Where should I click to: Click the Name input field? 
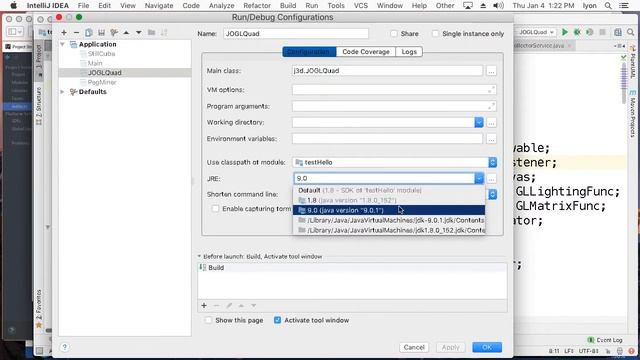pyautogui.click(x=296, y=33)
